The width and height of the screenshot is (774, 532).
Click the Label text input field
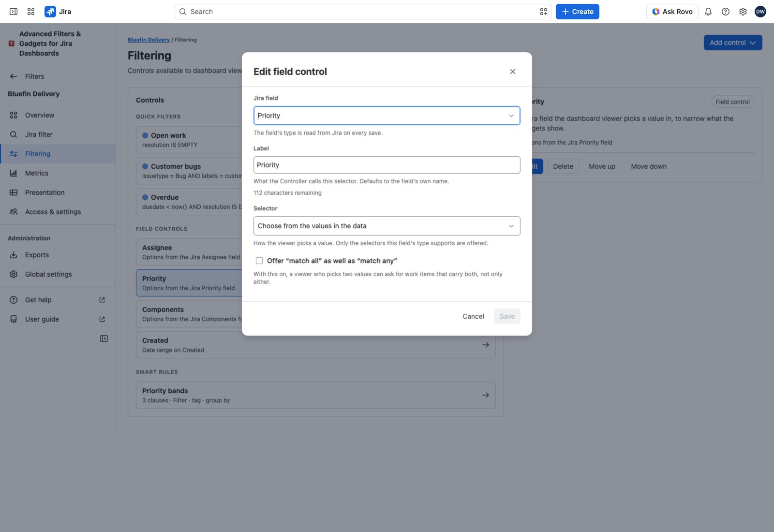tap(387, 165)
